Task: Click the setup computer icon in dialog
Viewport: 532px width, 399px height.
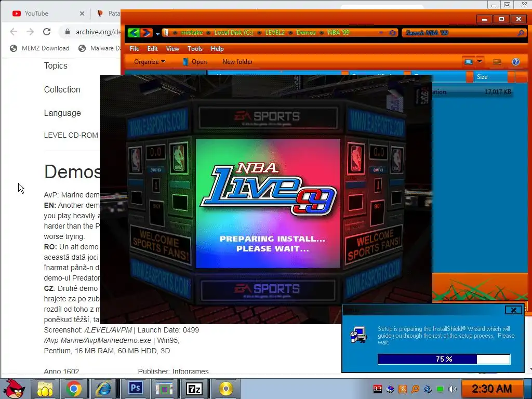Action: tap(358, 335)
